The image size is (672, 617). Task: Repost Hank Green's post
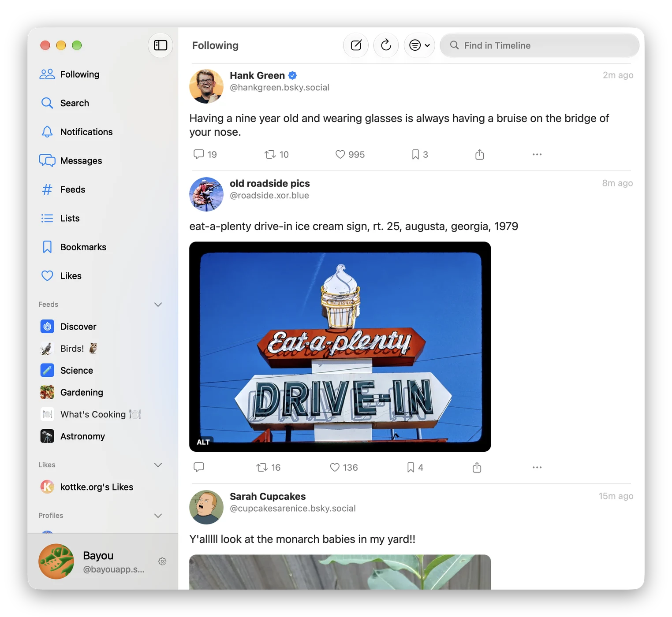[276, 155]
